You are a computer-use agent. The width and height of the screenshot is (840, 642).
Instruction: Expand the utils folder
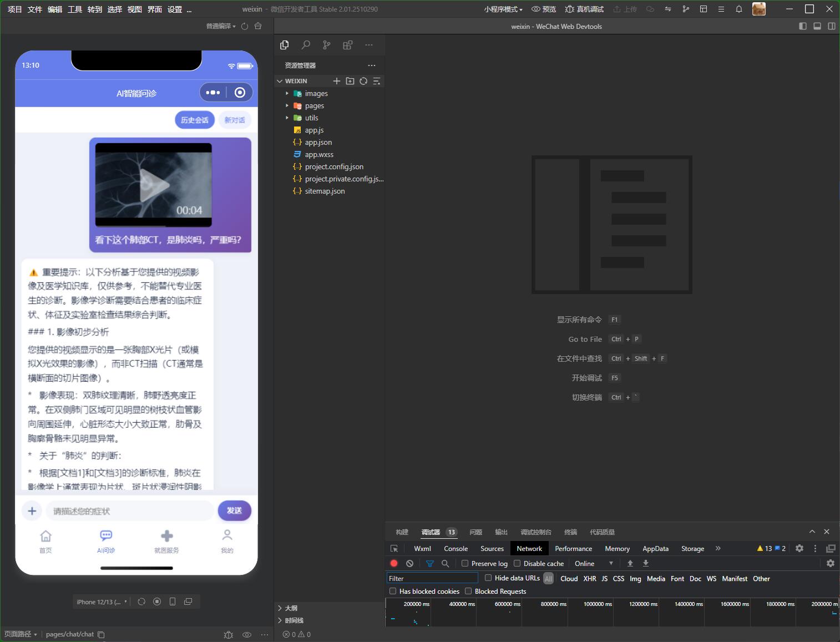pyautogui.click(x=287, y=118)
